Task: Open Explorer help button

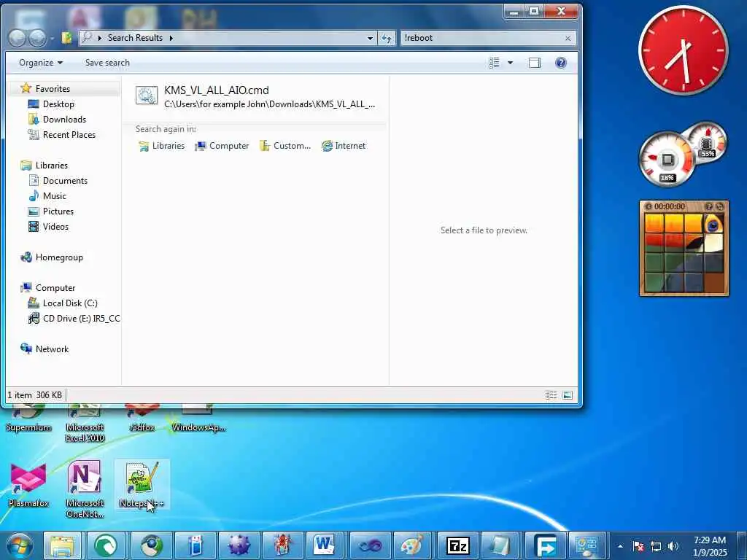Action: click(x=561, y=63)
